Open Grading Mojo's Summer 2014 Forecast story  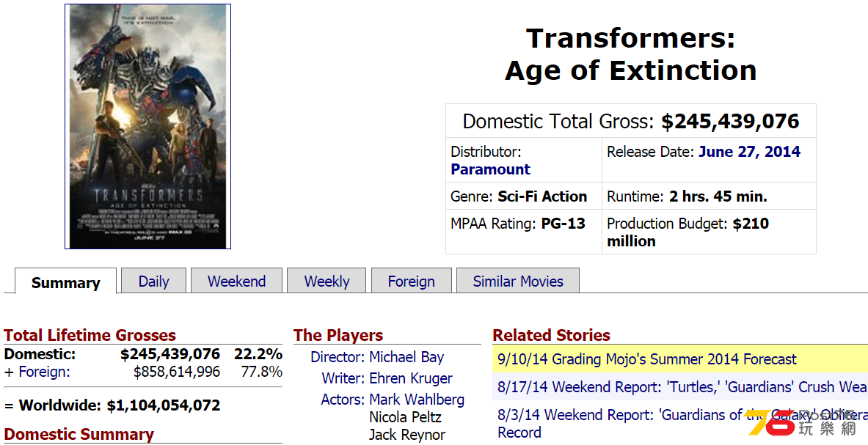click(x=647, y=359)
